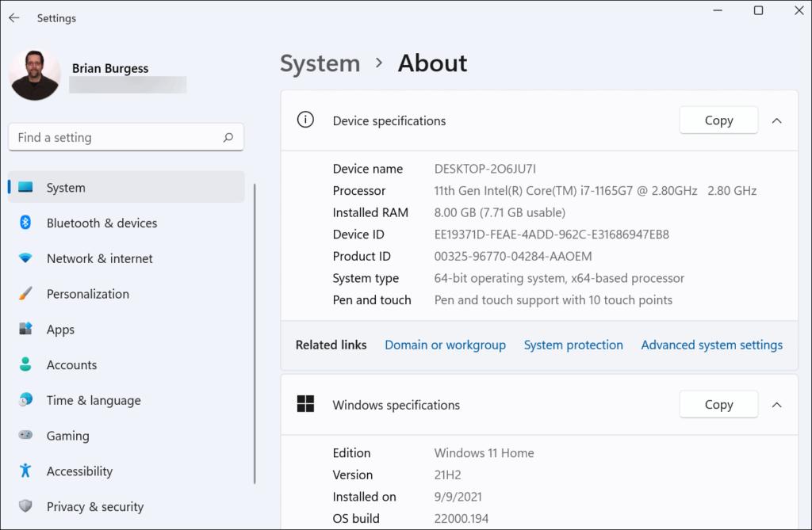
Task: Open Bluetooth & devices via its icon
Action: (x=25, y=223)
